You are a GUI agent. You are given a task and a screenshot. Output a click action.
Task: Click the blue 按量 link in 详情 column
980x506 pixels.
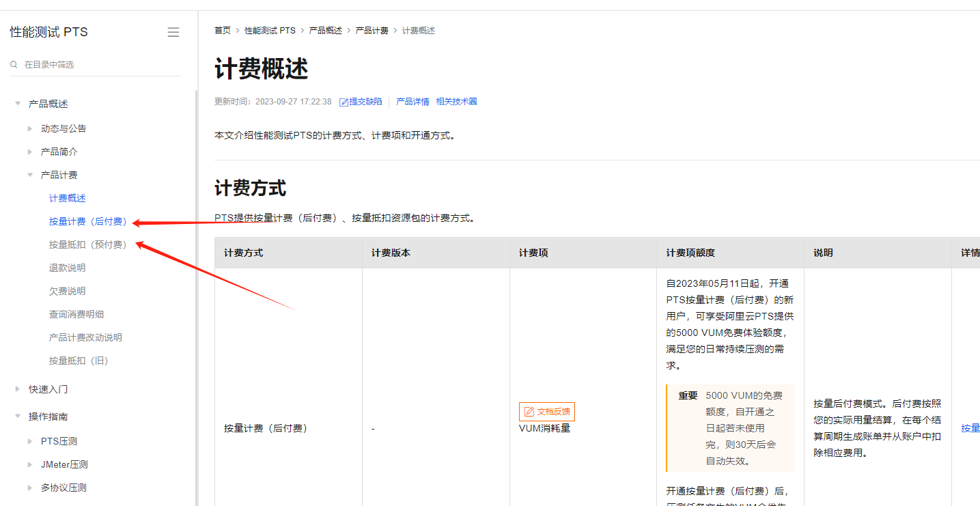coord(970,428)
